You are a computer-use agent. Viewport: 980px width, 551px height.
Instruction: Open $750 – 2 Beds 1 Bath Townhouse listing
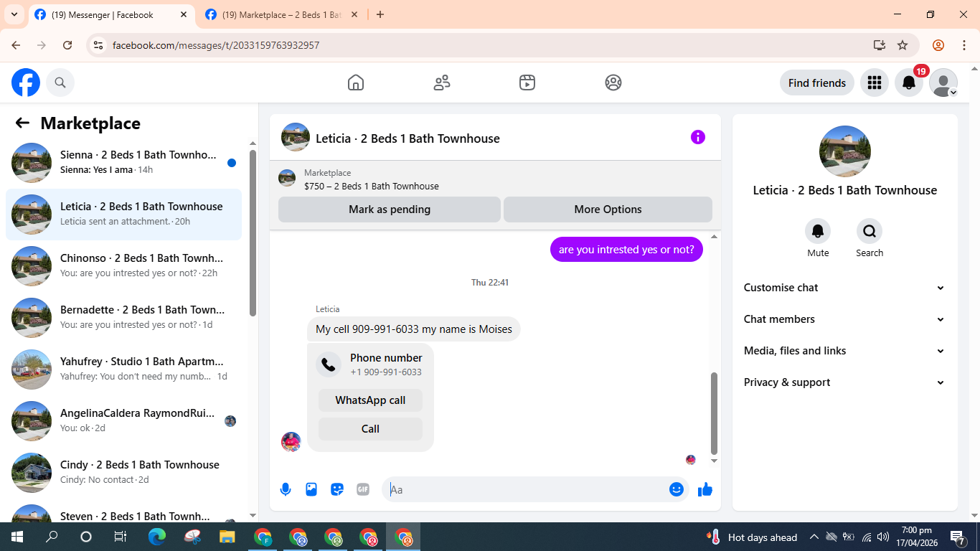(x=372, y=186)
